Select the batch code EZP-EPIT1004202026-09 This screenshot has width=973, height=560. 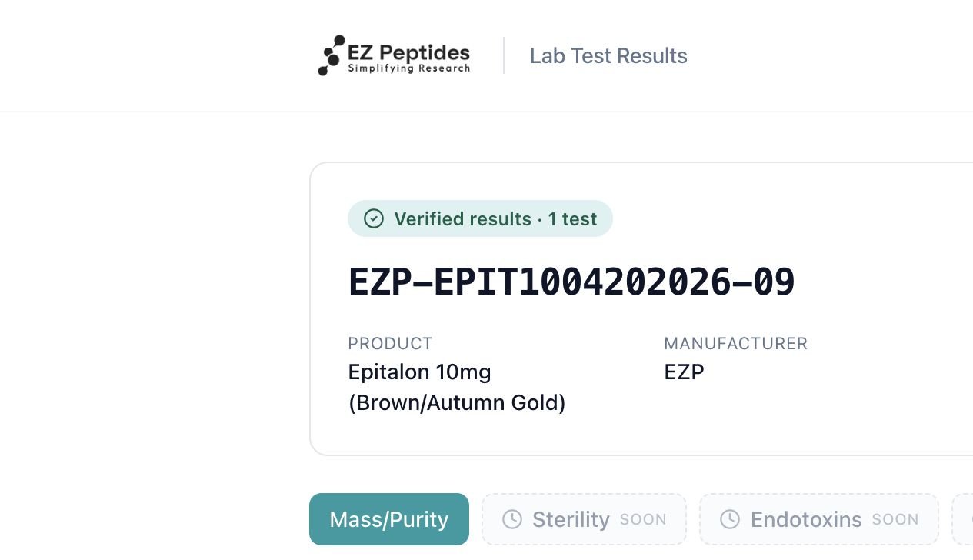(x=571, y=282)
